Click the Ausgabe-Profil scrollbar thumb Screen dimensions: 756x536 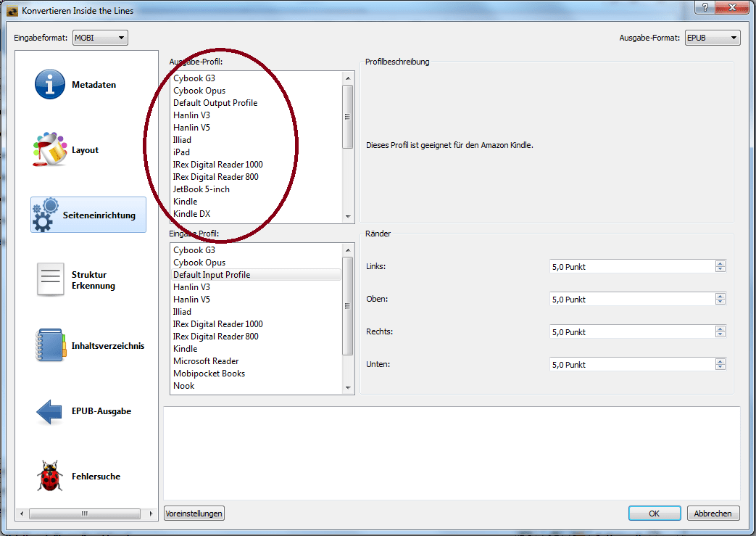348,117
